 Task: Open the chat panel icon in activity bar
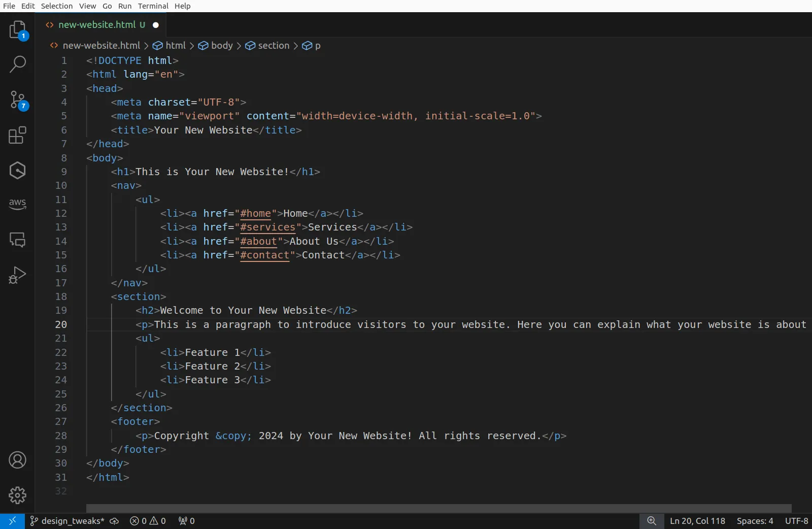[x=18, y=240]
